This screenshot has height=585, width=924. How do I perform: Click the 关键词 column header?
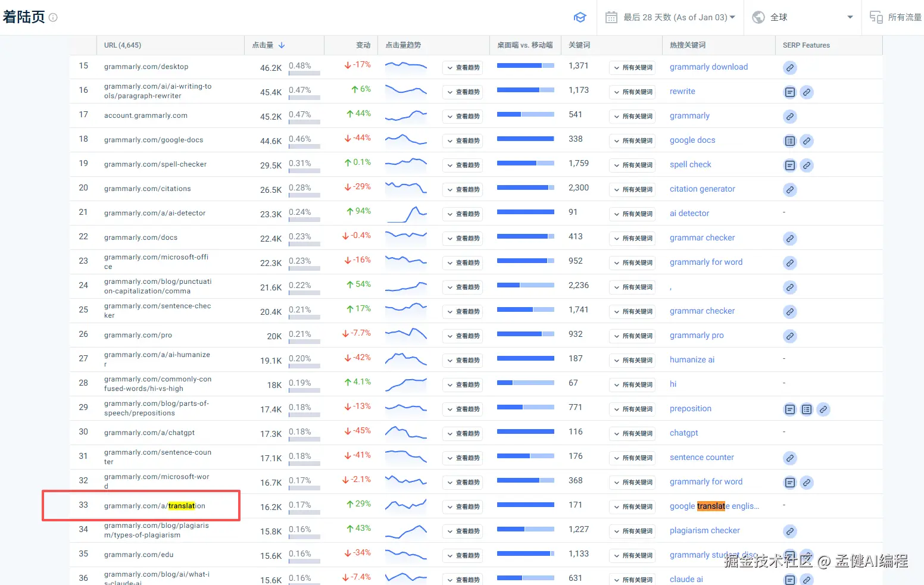(x=579, y=45)
